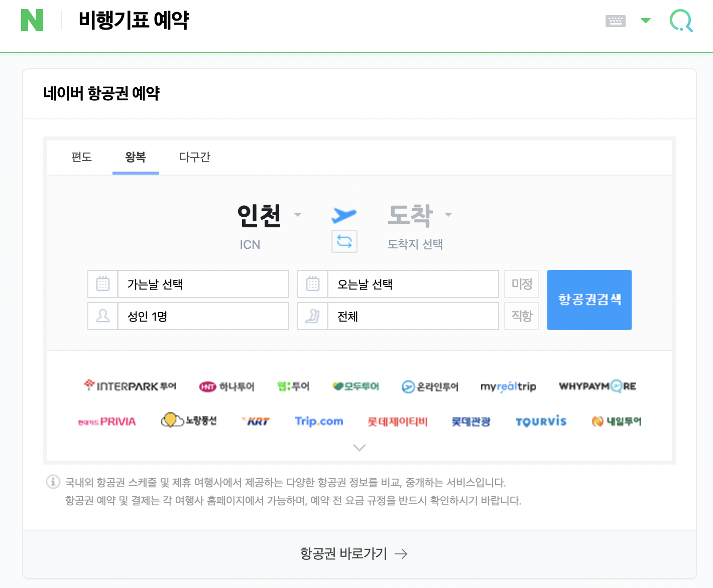
Task: Open search with the magnifier icon
Action: pyautogui.click(x=681, y=21)
